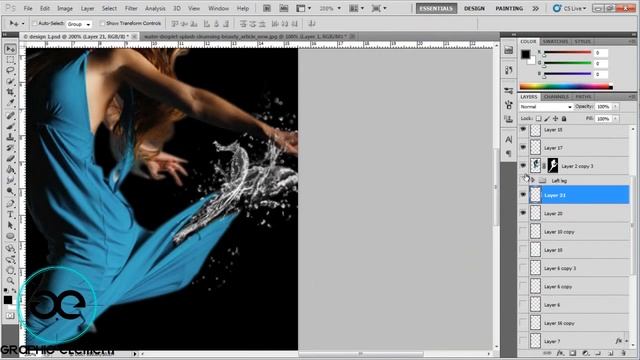
Task: Open the Image menu
Action: (x=64, y=8)
